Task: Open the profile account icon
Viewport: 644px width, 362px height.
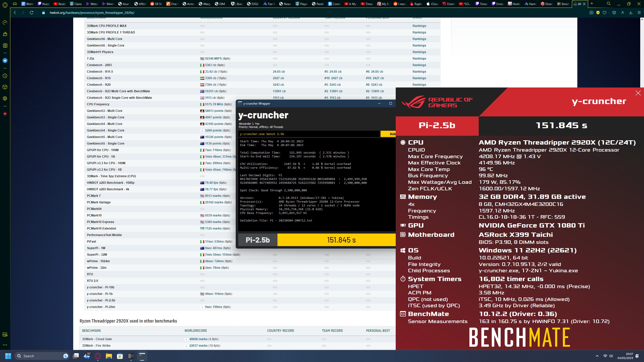Action: click(623, 13)
